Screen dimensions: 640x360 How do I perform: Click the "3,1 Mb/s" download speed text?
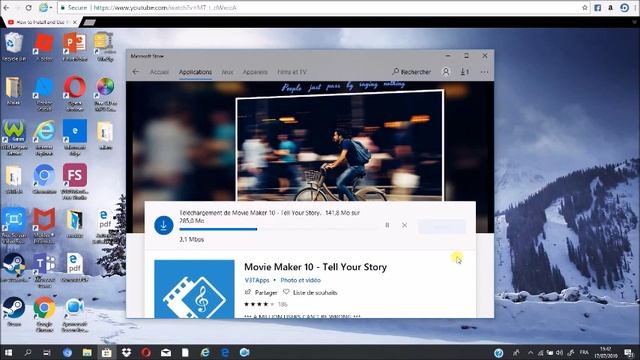click(x=191, y=240)
